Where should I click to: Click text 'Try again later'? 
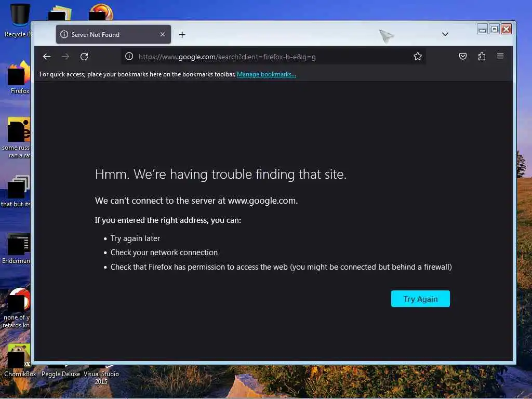point(135,238)
